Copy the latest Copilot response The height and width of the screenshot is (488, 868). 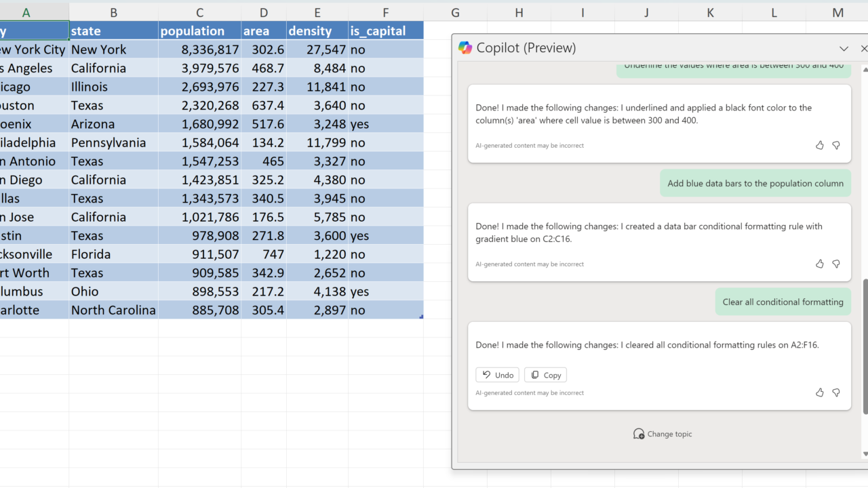point(545,375)
